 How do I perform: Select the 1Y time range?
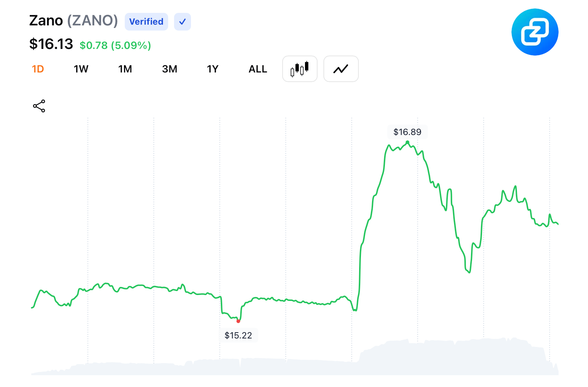point(213,69)
